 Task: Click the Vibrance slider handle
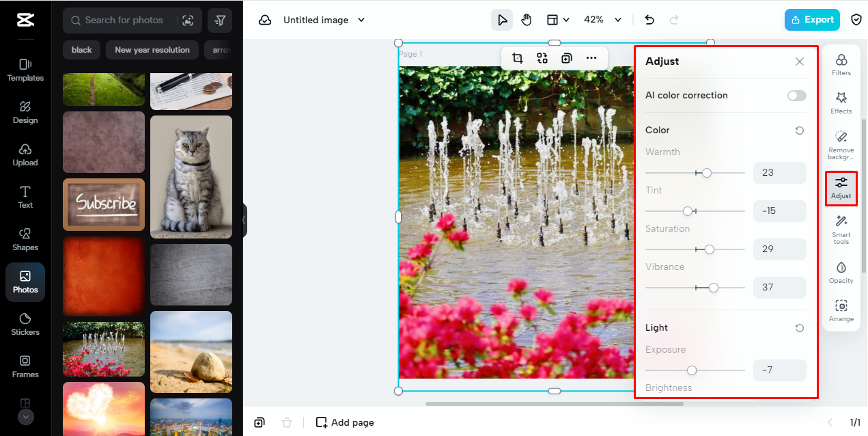pyautogui.click(x=714, y=288)
